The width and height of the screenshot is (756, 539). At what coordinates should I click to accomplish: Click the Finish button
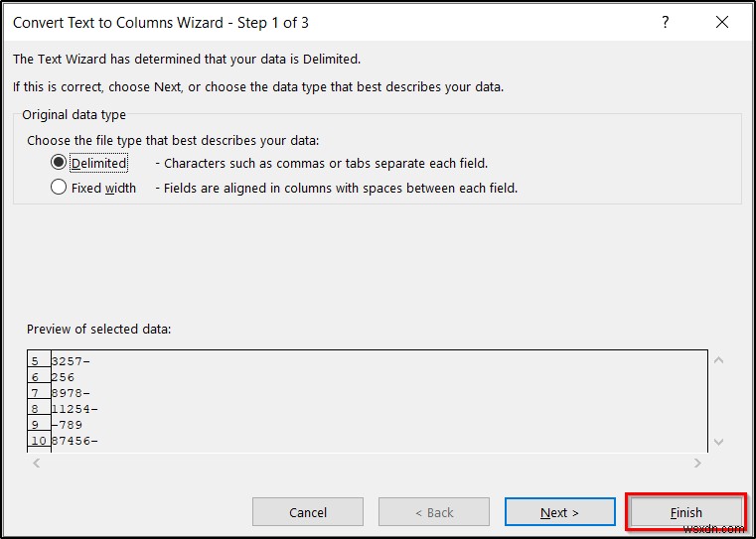pos(685,512)
